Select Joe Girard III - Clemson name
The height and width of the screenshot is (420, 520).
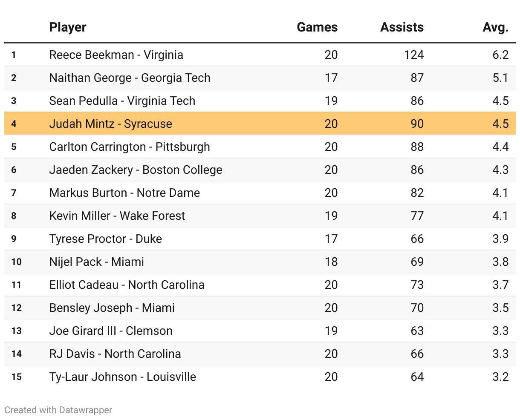[x=111, y=331]
